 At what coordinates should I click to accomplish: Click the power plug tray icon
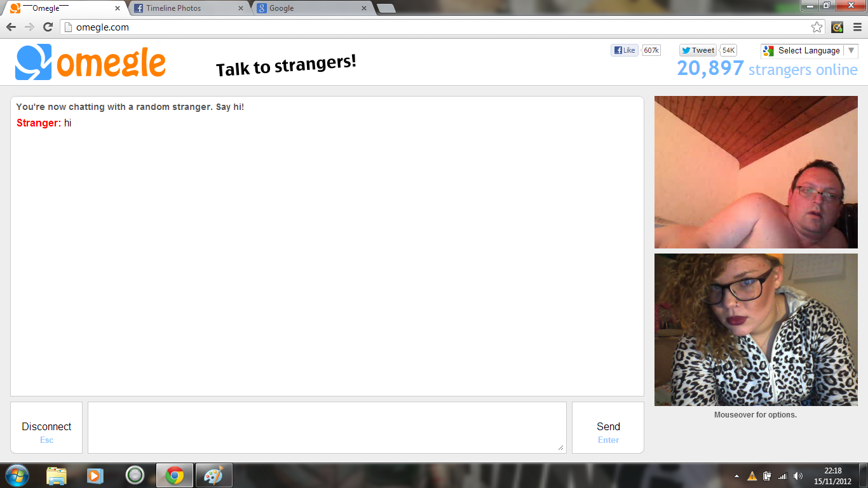coord(768,476)
